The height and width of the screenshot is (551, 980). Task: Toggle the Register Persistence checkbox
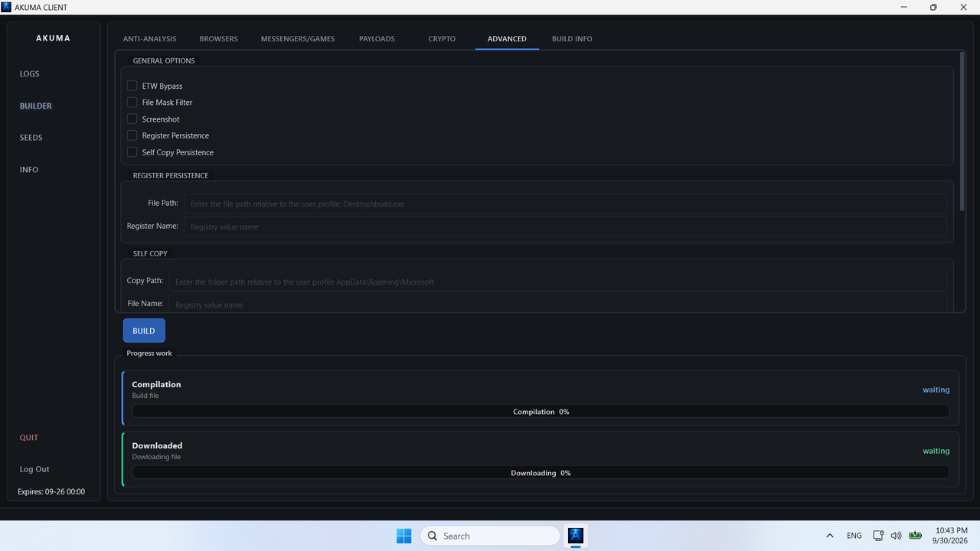(132, 135)
